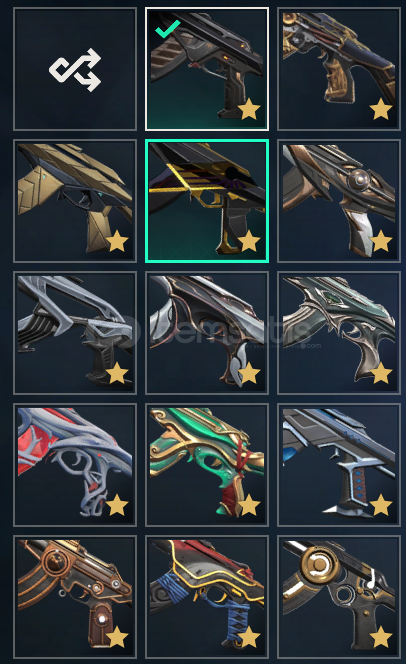Select the random shuffle skin tile
Image resolution: width=406 pixels, height=664 pixels.
75,69
